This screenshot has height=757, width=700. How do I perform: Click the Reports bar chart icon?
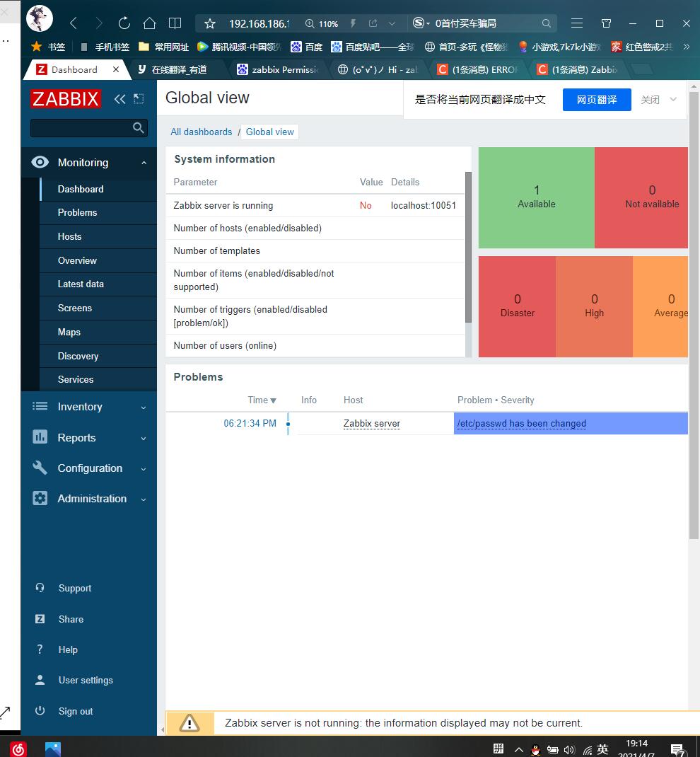[x=40, y=437]
